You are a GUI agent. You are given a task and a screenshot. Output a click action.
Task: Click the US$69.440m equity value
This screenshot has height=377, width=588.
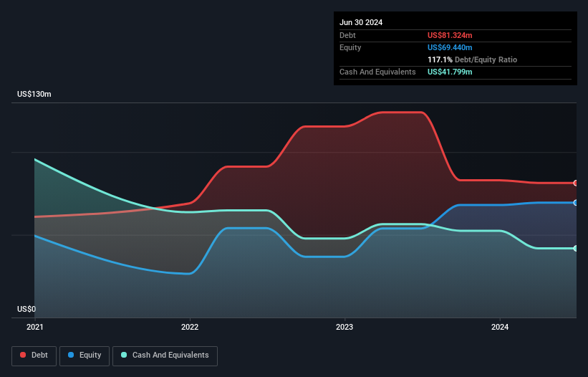450,47
